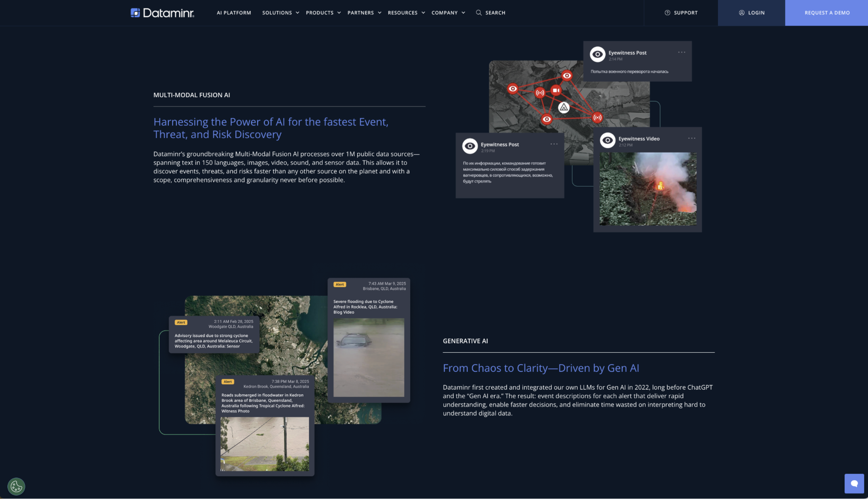The height and width of the screenshot is (500, 868).
Task: Click the "Dataminr first created and integrated" paragraph
Action: coord(578,400)
